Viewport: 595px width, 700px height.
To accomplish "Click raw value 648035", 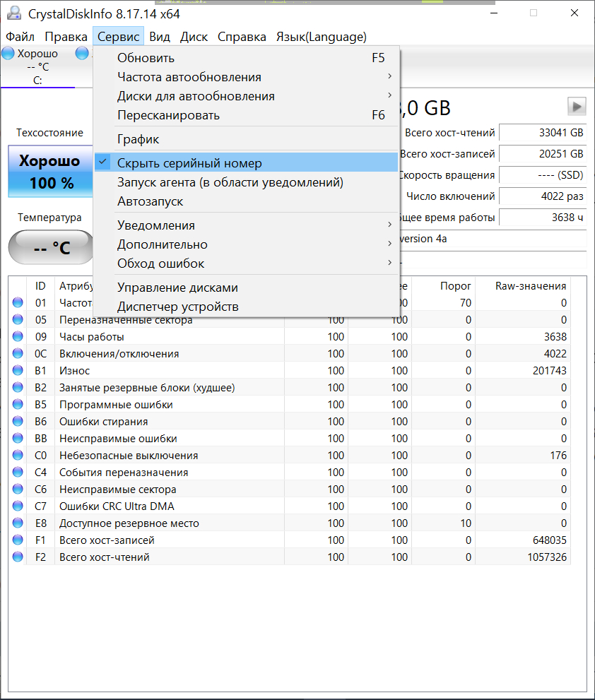I will pos(550,540).
